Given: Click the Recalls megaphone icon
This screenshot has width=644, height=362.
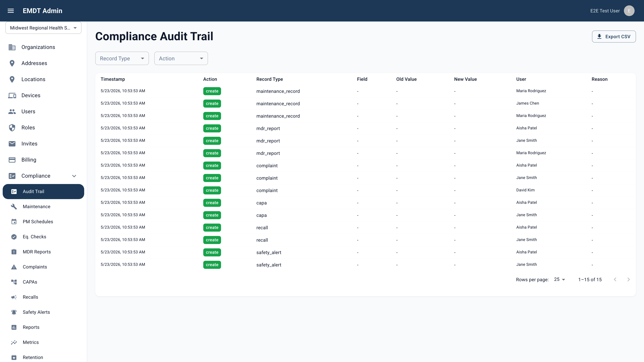Looking at the screenshot, I should click(x=14, y=297).
